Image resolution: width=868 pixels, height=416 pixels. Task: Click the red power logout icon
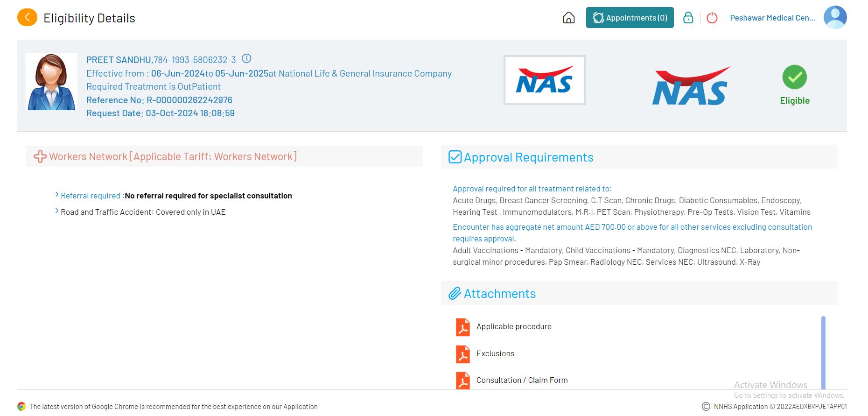[712, 18]
